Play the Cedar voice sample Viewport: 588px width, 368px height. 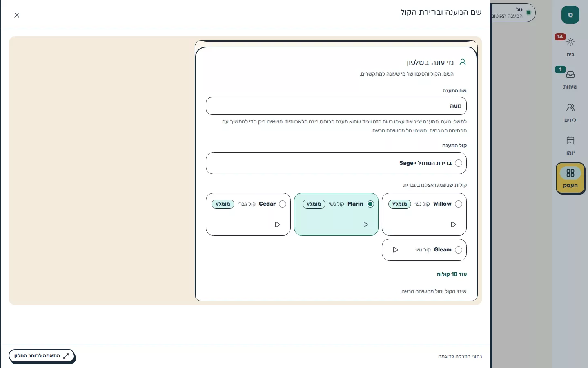point(277,224)
